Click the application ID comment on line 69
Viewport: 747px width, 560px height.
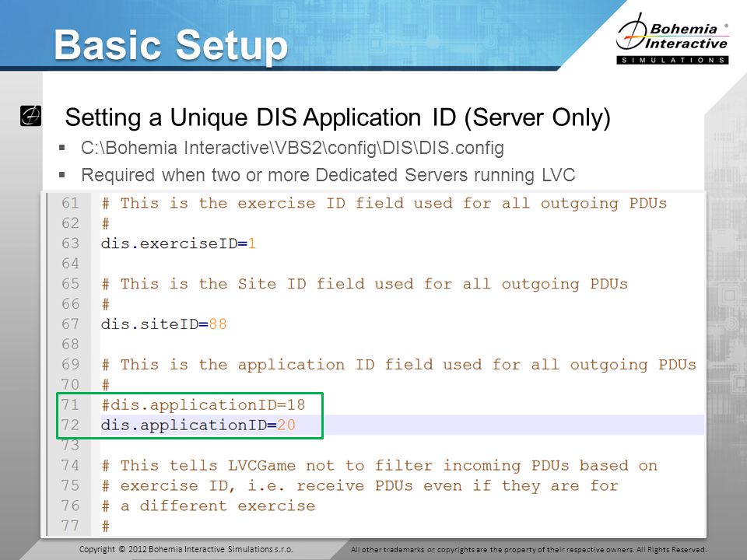398,365
